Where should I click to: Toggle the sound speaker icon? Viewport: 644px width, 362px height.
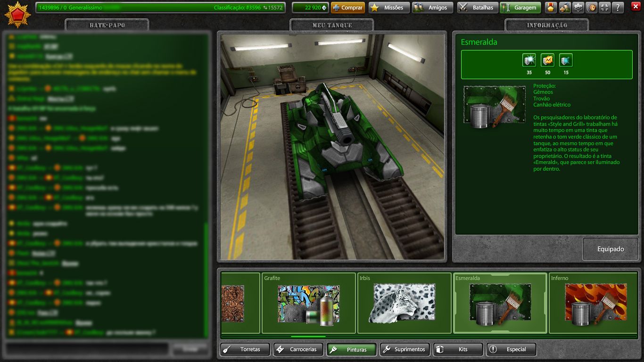591,8
